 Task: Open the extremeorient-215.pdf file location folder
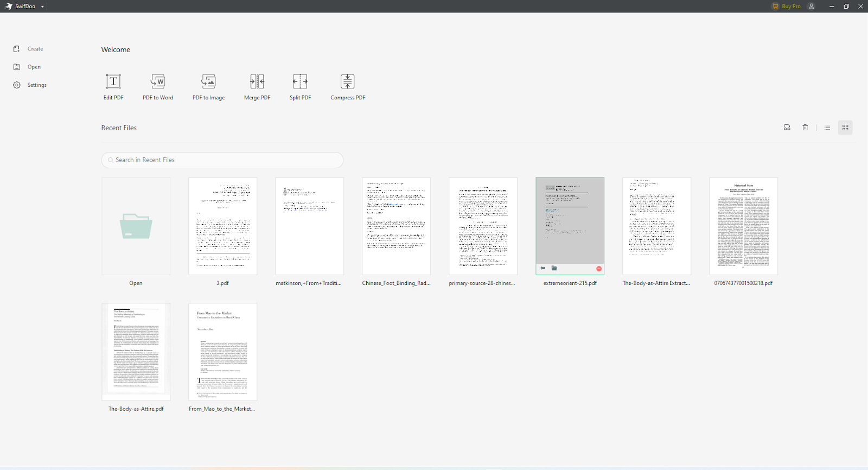pyautogui.click(x=554, y=268)
